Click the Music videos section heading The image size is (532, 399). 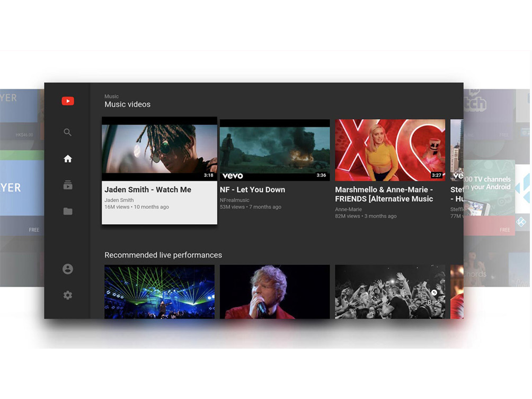click(127, 104)
